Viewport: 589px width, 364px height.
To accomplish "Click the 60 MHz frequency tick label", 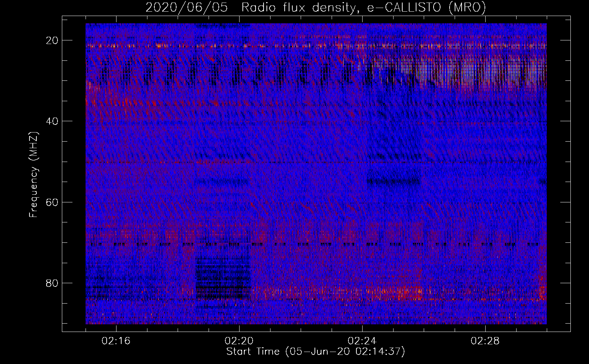I will [52, 202].
